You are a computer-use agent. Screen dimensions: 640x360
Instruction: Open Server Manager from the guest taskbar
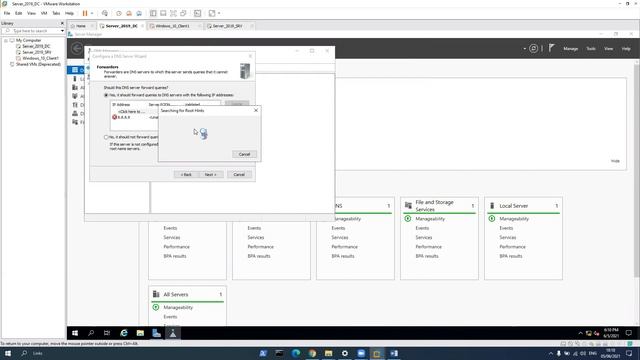tap(156, 333)
